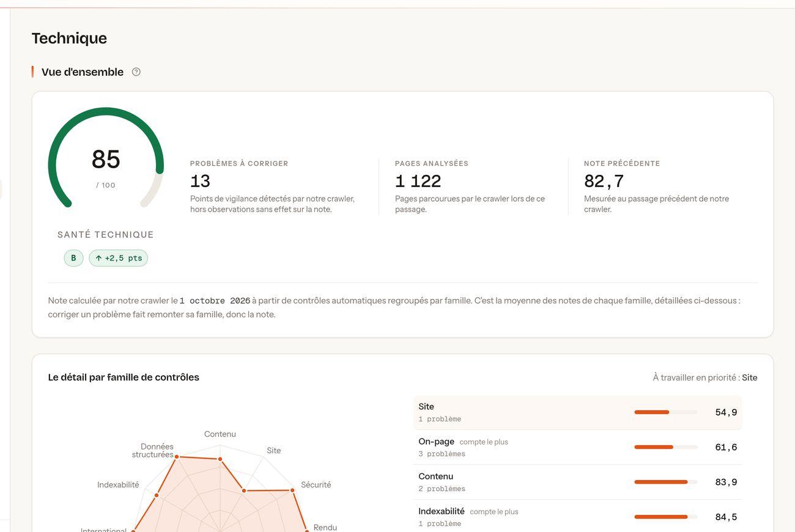Click the On-page progress bar

pos(665,447)
